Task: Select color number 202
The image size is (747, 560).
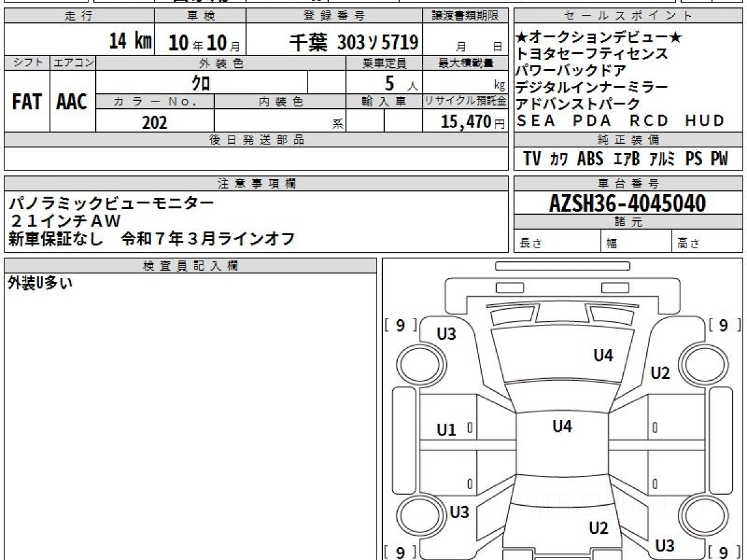Action: click(154, 123)
